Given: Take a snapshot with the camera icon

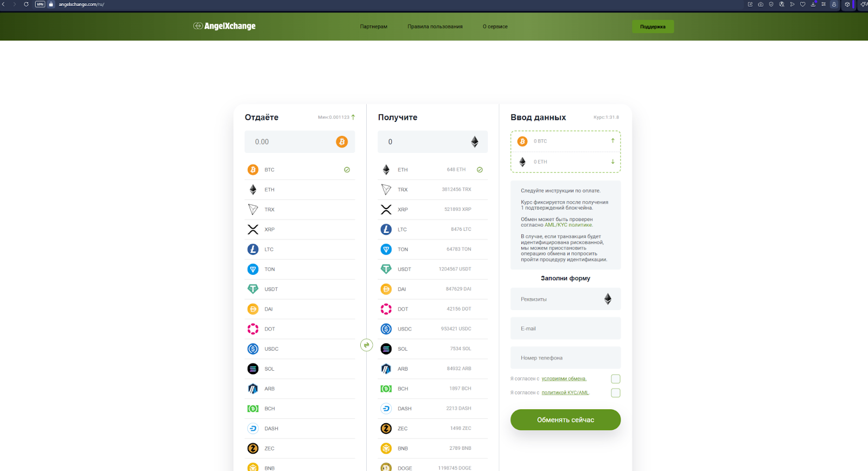Looking at the screenshot, I should [761, 4].
